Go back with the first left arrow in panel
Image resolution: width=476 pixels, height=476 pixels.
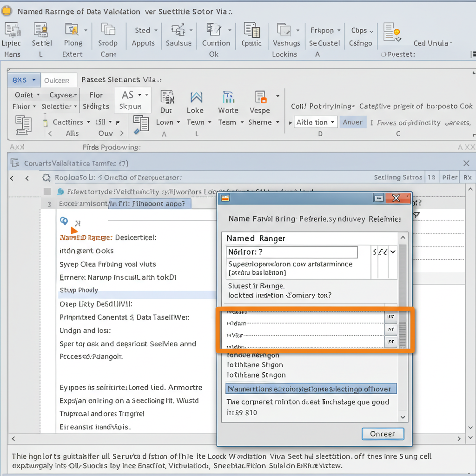pyautogui.click(x=12, y=178)
